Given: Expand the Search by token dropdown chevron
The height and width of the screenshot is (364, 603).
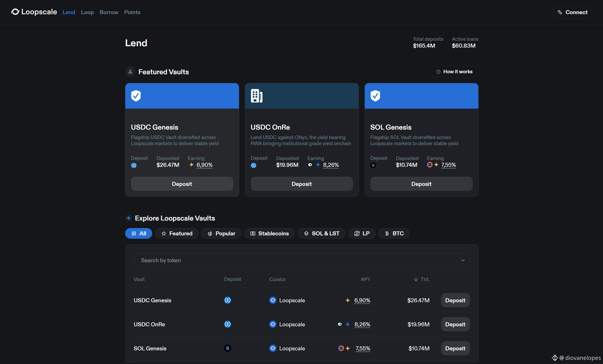Looking at the screenshot, I should [463, 260].
